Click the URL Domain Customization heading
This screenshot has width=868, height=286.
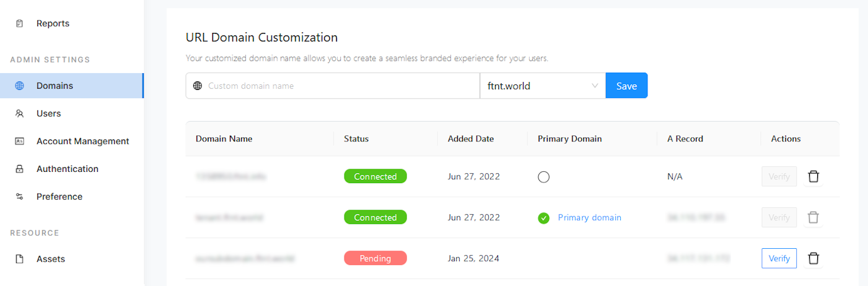pos(261,37)
